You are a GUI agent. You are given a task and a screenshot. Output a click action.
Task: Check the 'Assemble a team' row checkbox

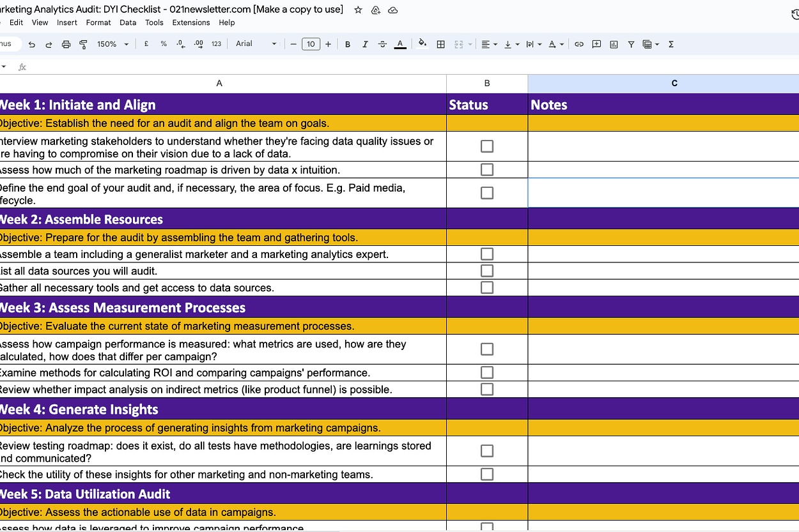[x=487, y=254]
